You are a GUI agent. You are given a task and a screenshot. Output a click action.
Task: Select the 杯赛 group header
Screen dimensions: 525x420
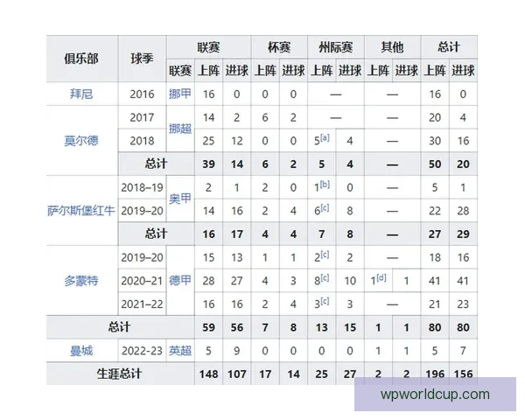click(279, 47)
